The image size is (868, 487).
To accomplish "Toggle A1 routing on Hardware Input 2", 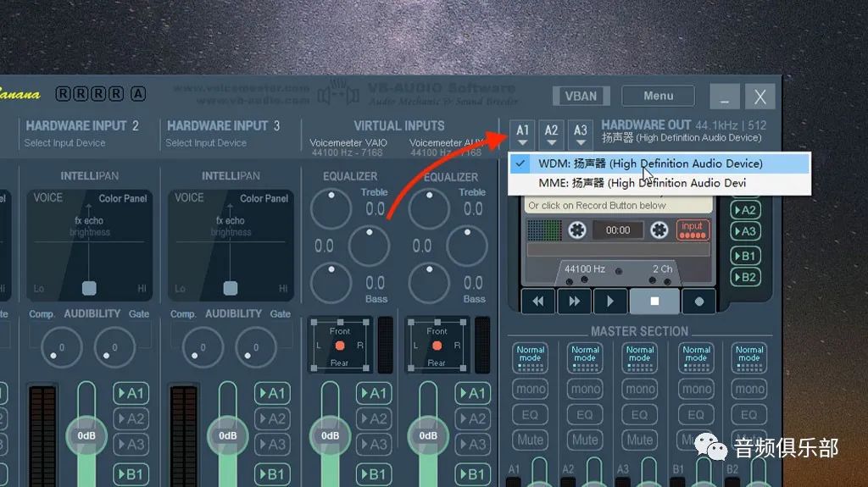I will 131,394.
